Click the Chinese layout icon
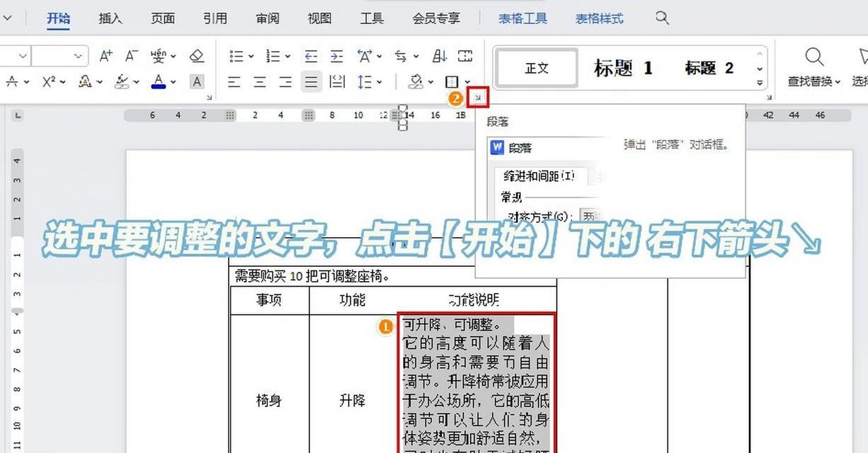Screen dimensions: 868x453 [365, 56]
